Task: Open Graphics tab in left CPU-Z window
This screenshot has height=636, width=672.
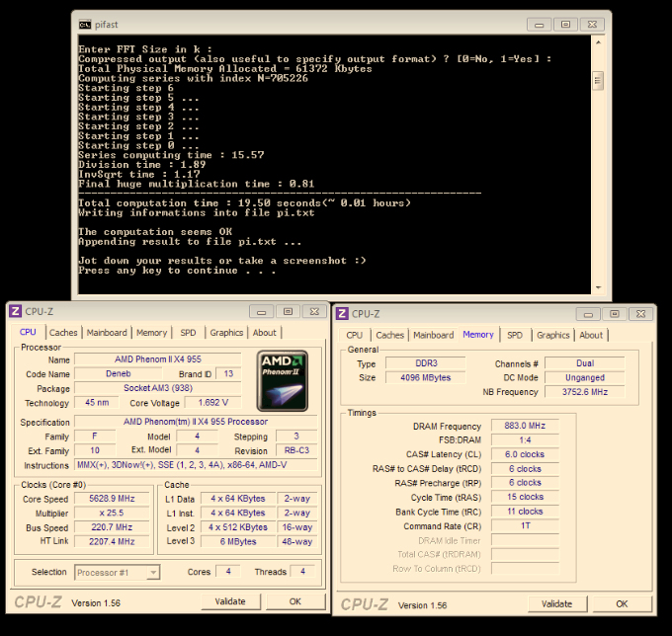Action: (x=226, y=333)
